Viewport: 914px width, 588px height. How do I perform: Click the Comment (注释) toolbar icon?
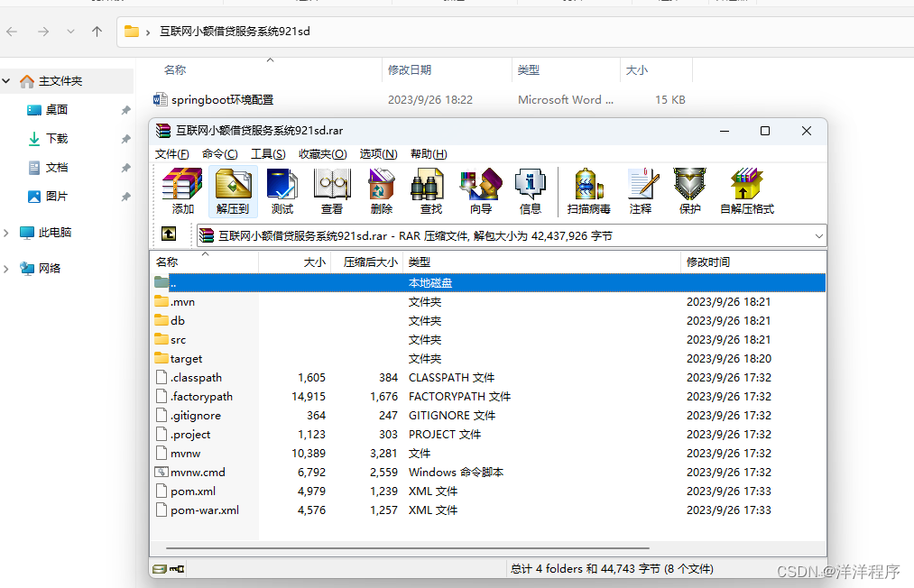pyautogui.click(x=641, y=191)
